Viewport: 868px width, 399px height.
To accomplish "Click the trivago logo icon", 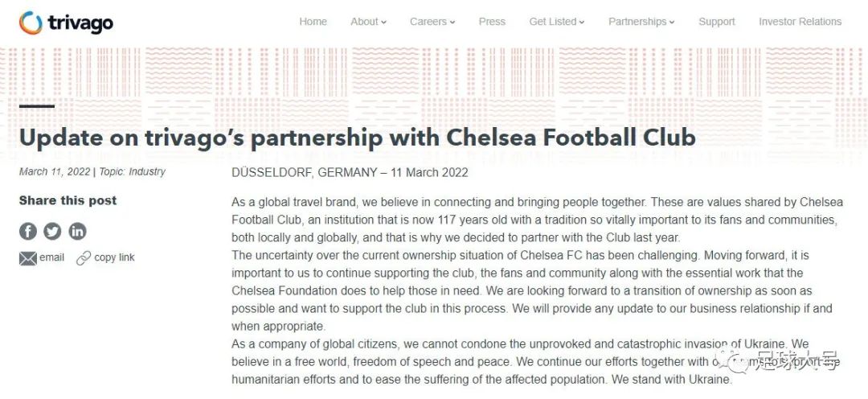I will point(31,23).
